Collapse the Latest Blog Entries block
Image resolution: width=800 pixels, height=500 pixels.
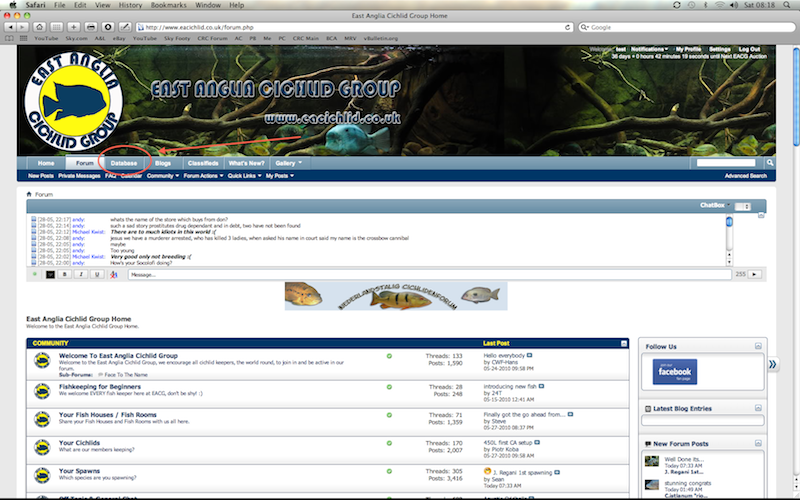(x=758, y=408)
